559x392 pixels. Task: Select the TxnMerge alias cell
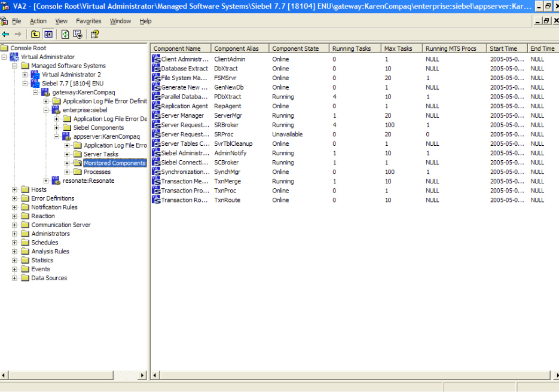click(x=227, y=181)
